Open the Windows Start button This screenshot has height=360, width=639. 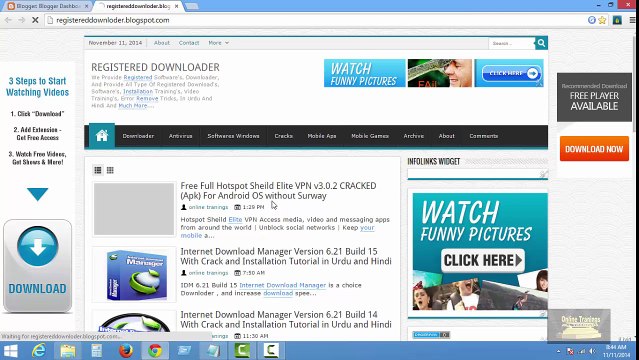[10, 351]
